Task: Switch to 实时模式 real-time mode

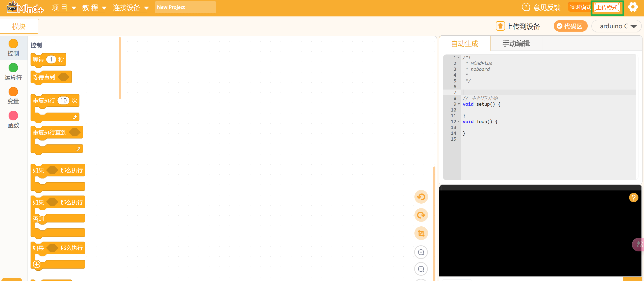Action: click(x=580, y=7)
